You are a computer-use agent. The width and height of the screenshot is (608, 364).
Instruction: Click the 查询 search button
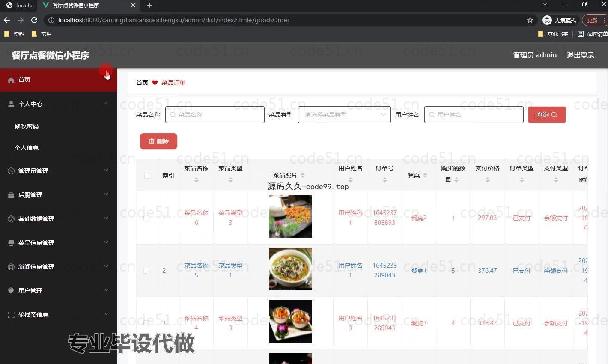click(547, 115)
